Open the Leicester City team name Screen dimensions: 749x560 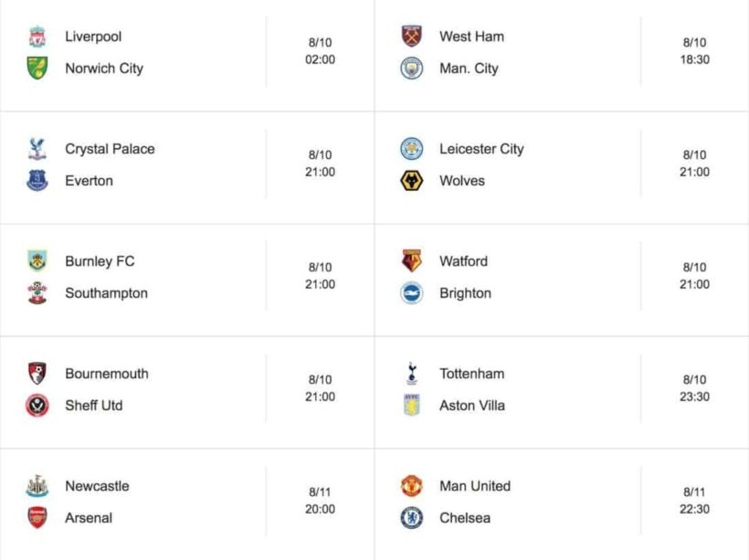coord(481,149)
